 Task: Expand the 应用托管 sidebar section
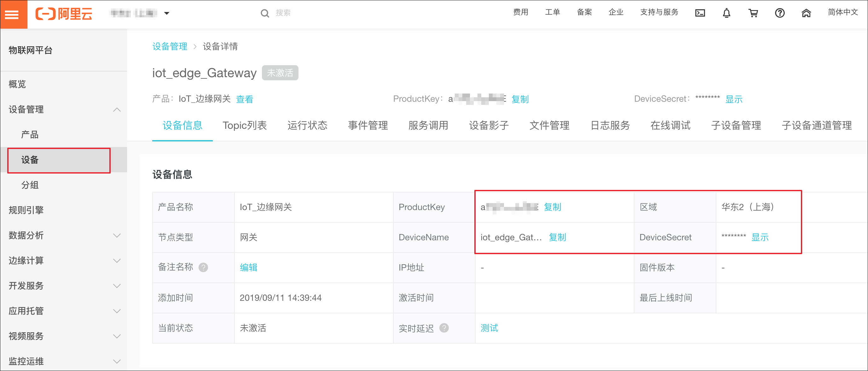(x=117, y=311)
